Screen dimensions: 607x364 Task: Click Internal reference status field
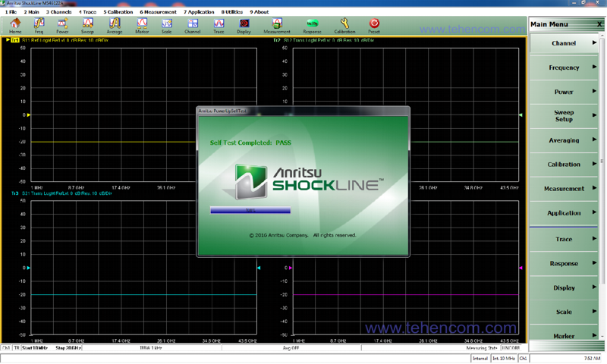(480, 359)
